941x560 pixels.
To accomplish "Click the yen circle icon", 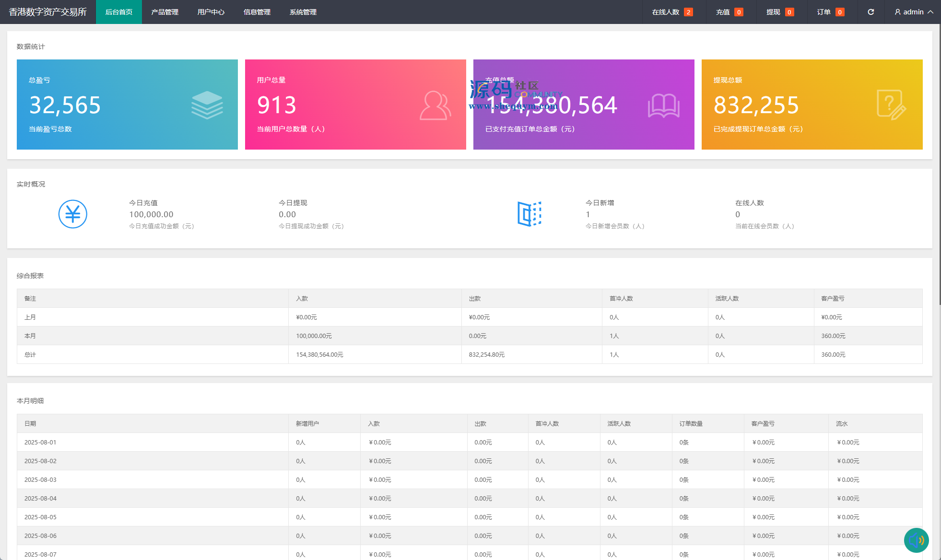I will (x=73, y=214).
